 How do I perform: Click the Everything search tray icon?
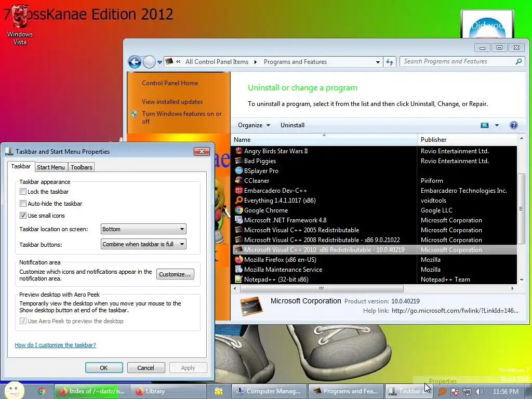point(442,392)
